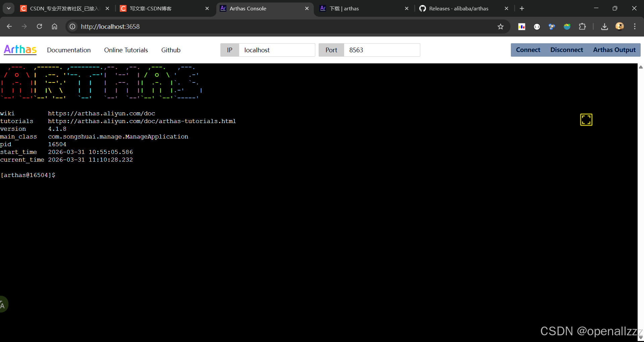Go to the browser home page

(54, 26)
